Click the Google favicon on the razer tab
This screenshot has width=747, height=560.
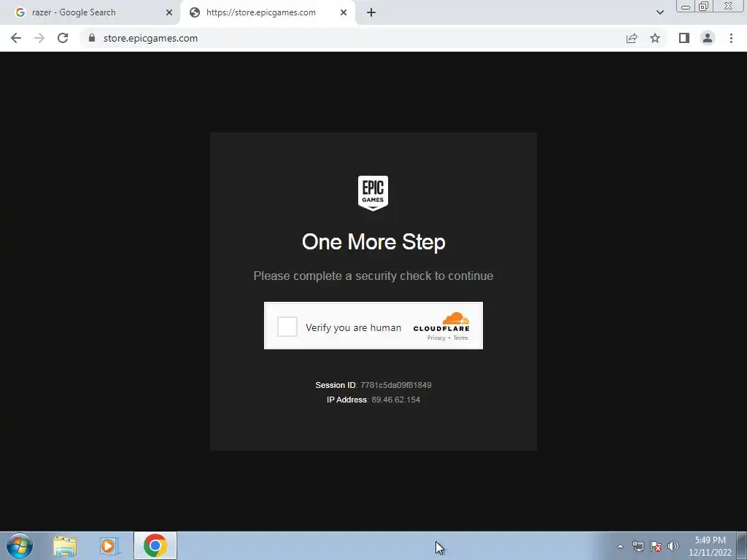pyautogui.click(x=20, y=12)
